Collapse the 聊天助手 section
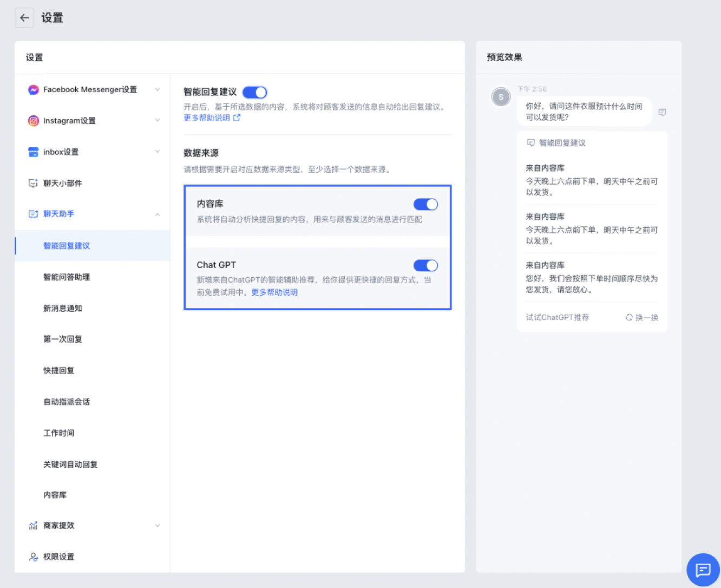721x588 pixels. point(157,213)
